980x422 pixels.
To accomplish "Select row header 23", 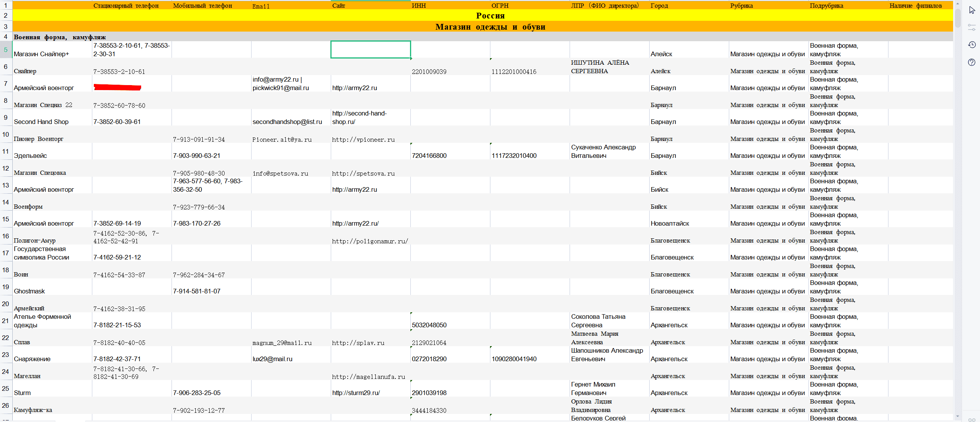I will tap(6, 355).
